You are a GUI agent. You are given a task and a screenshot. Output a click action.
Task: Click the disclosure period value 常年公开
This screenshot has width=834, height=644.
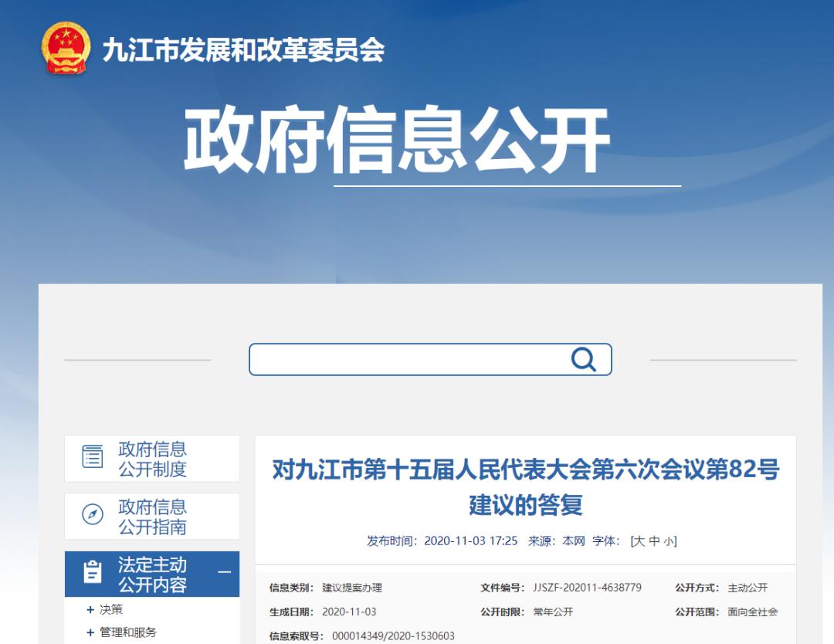[553, 612]
